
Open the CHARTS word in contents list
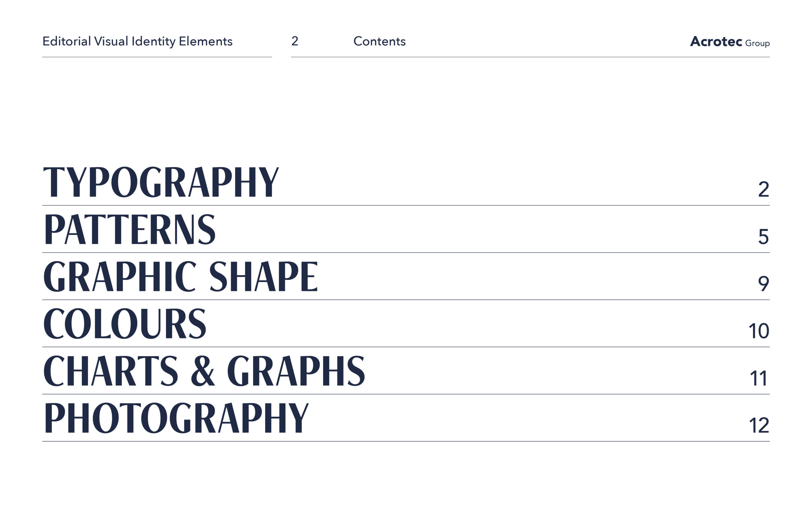click(x=110, y=371)
